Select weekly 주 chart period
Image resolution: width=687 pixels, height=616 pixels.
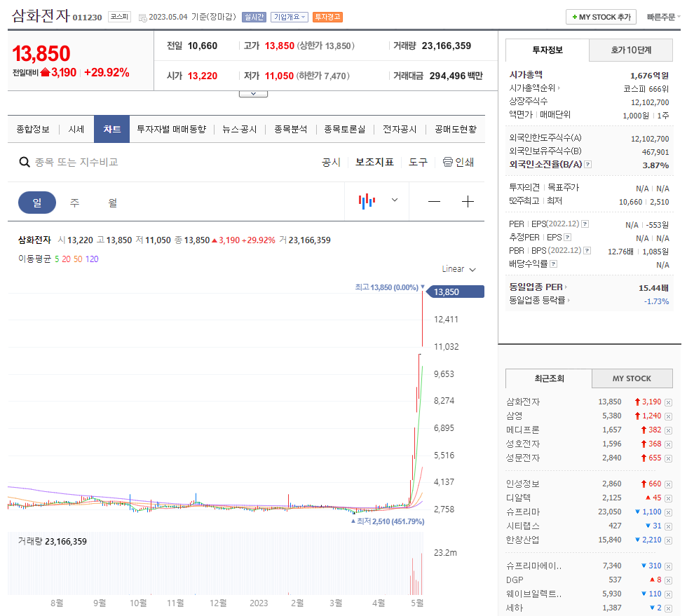[x=74, y=203]
